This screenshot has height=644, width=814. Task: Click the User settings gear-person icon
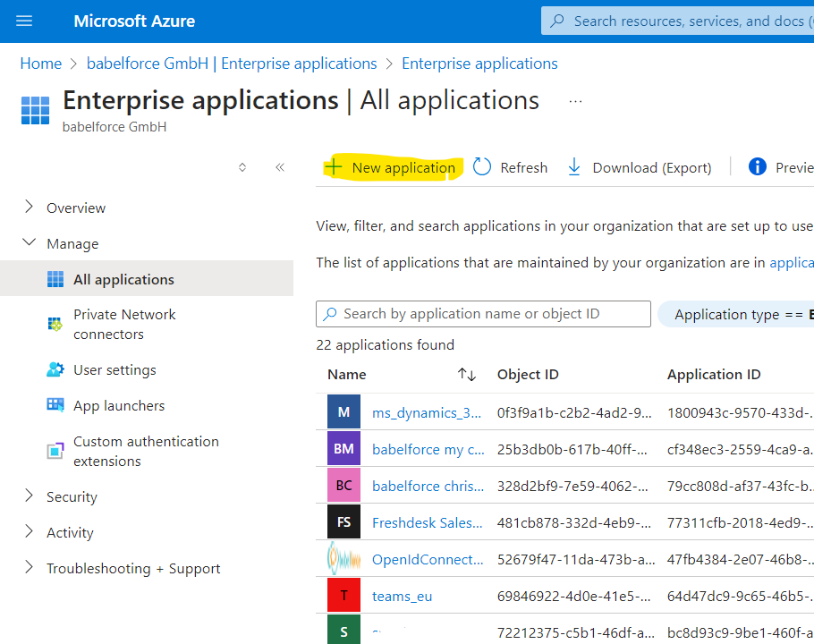(55, 369)
